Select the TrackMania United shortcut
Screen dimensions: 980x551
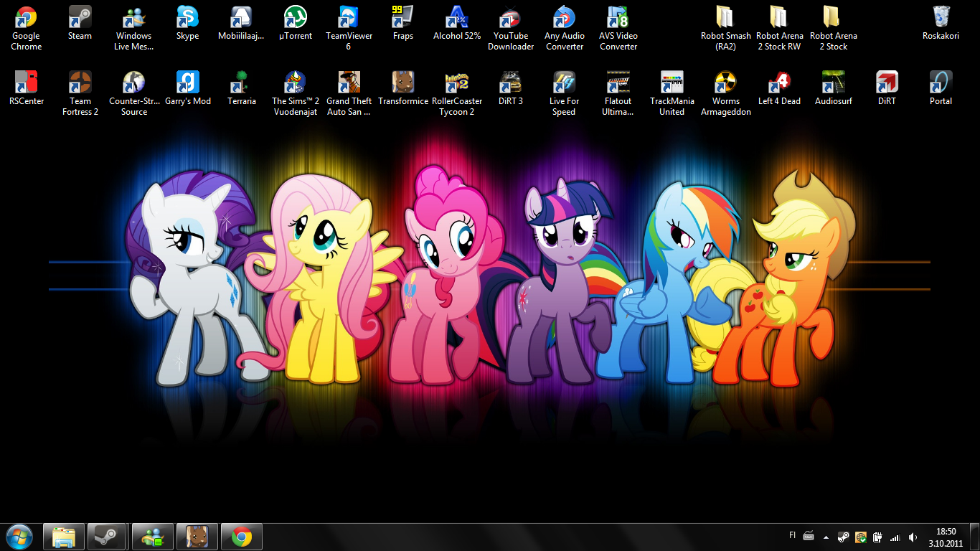click(x=672, y=94)
